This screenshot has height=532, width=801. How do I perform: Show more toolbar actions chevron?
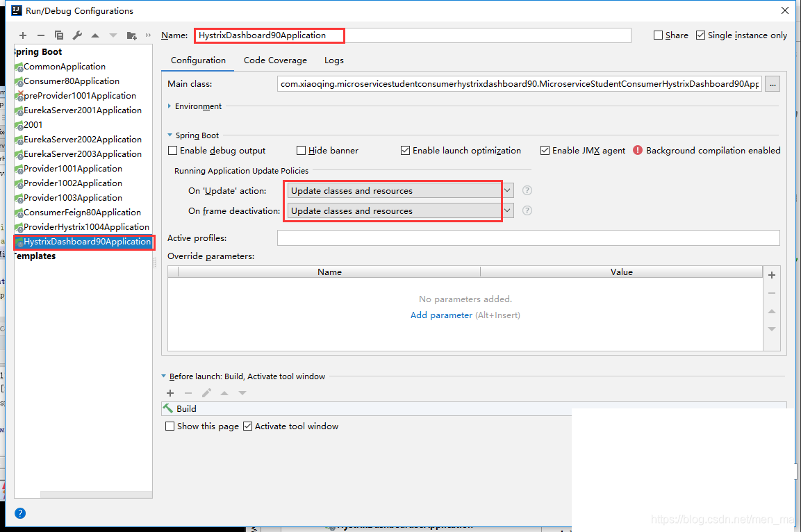tap(148, 35)
